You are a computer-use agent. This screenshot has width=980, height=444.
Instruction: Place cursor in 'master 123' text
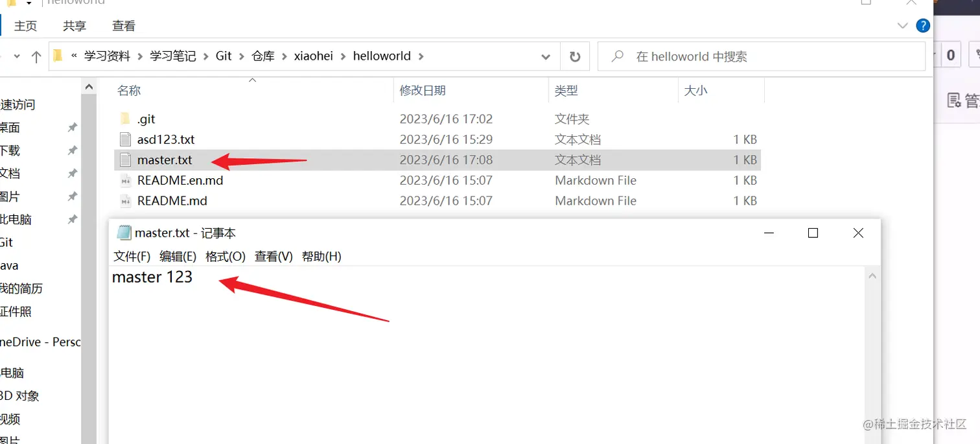coord(152,277)
